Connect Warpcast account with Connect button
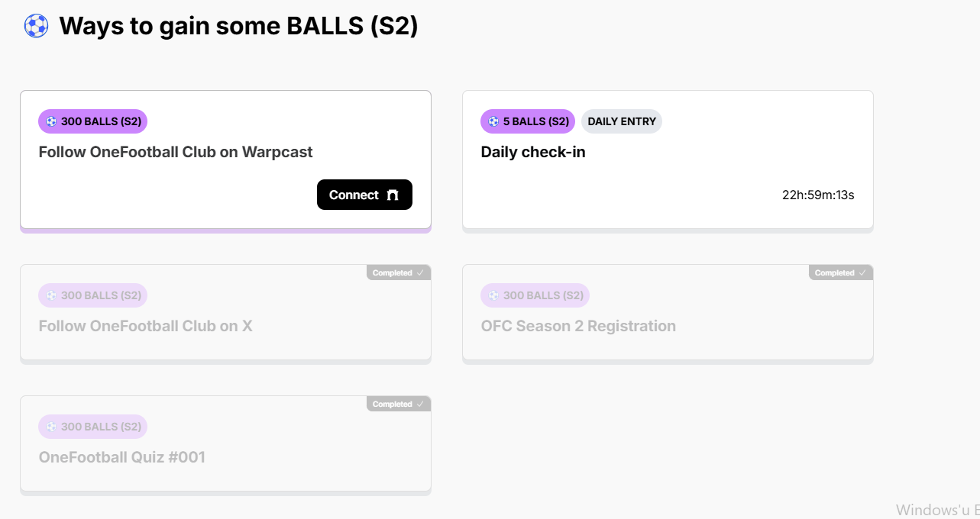Screen dimensions: 980x519 pyautogui.click(x=364, y=195)
